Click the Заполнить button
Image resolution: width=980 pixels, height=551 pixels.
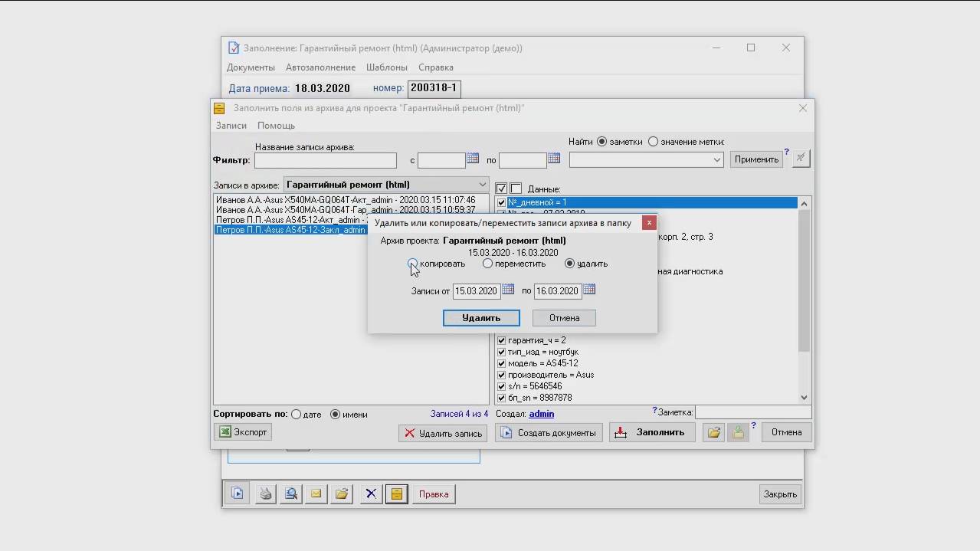click(652, 432)
